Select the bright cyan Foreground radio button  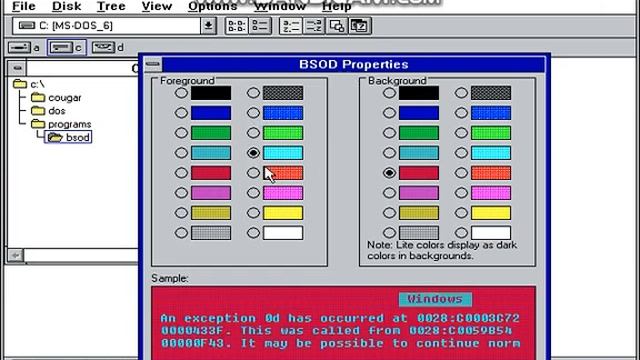click(x=253, y=153)
